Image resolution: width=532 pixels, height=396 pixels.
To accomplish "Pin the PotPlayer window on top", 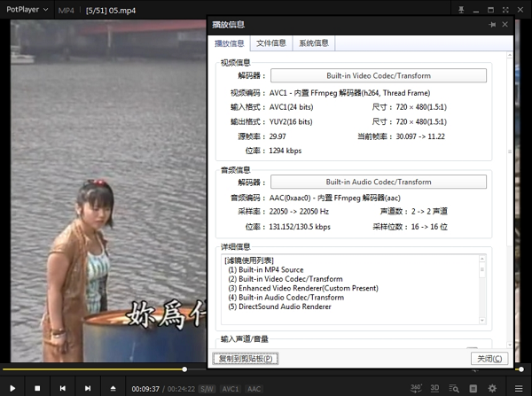I will pos(462,9).
